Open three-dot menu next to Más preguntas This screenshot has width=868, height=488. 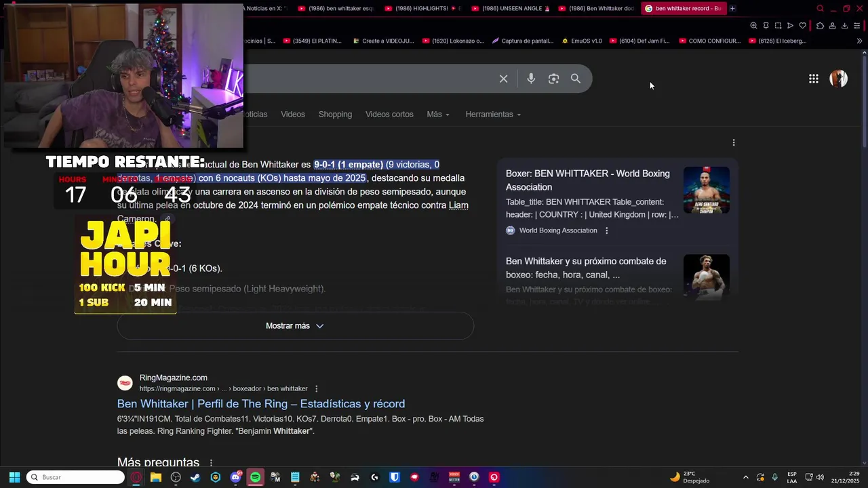[211, 463]
